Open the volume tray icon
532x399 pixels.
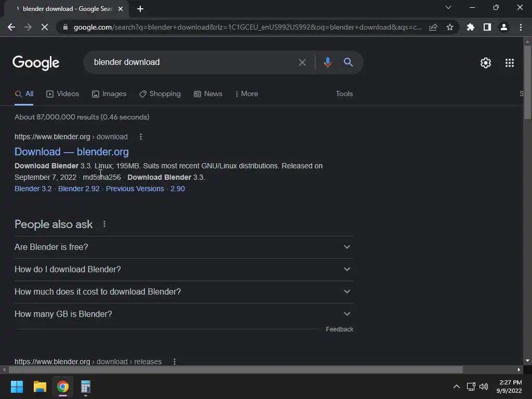484,387
